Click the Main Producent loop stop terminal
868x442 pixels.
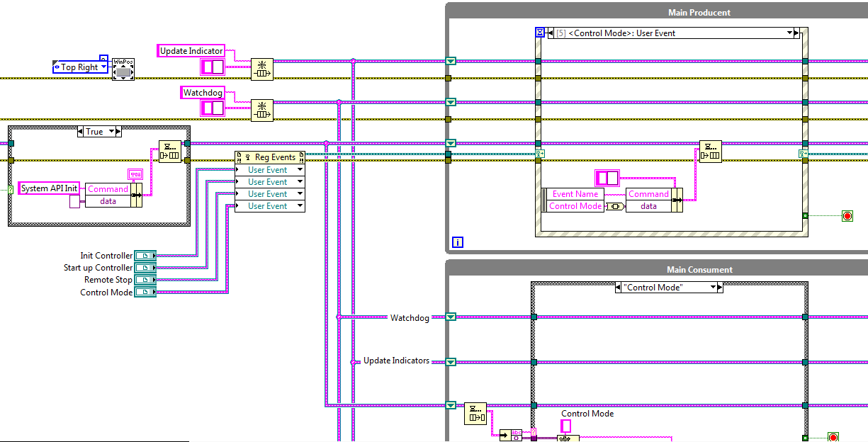coord(847,216)
